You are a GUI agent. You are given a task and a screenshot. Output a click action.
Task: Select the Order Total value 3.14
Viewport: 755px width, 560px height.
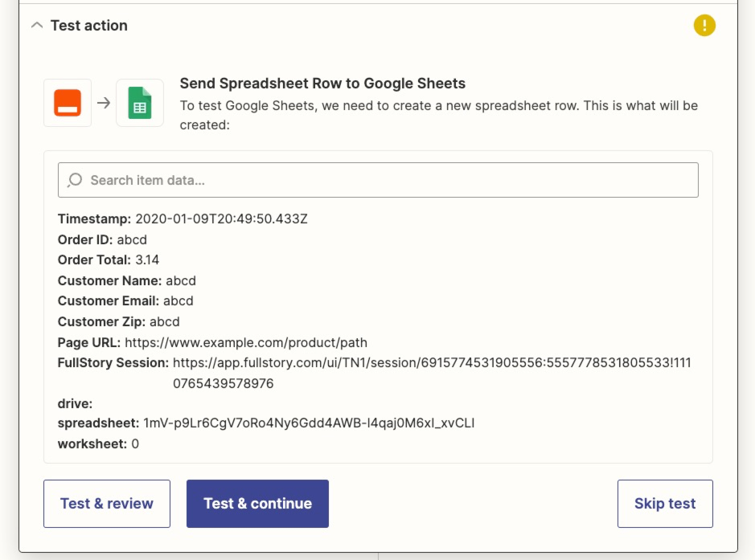click(x=147, y=260)
